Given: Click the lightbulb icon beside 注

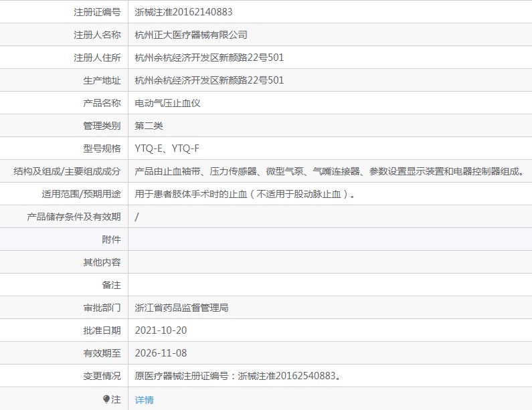Looking at the screenshot, I should click(x=106, y=399).
